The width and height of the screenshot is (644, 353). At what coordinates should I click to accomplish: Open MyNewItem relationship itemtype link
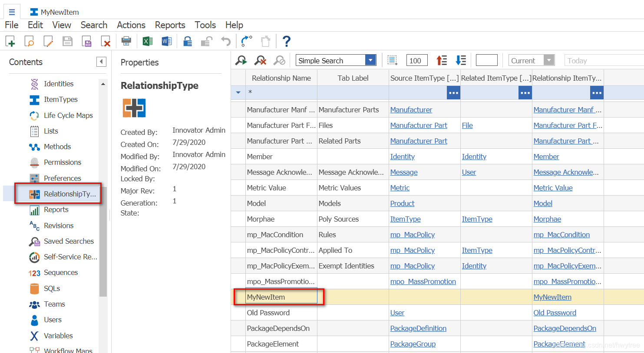point(552,297)
